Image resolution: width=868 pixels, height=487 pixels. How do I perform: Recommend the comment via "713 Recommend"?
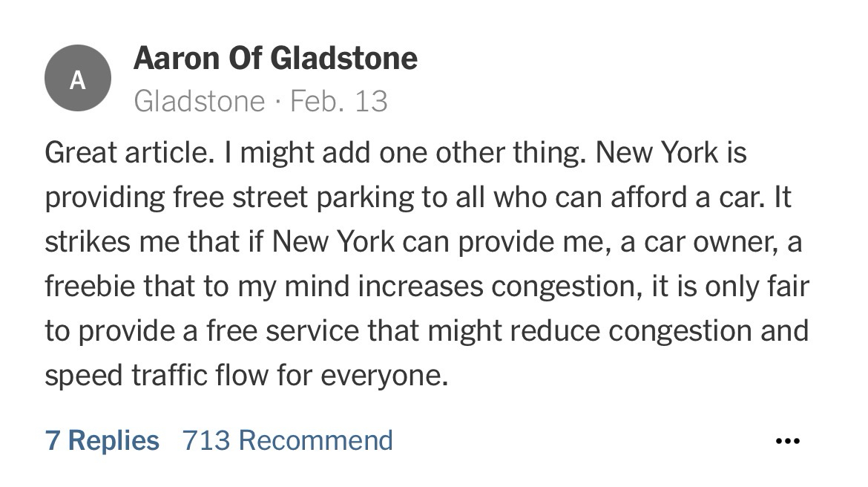pyautogui.click(x=287, y=440)
